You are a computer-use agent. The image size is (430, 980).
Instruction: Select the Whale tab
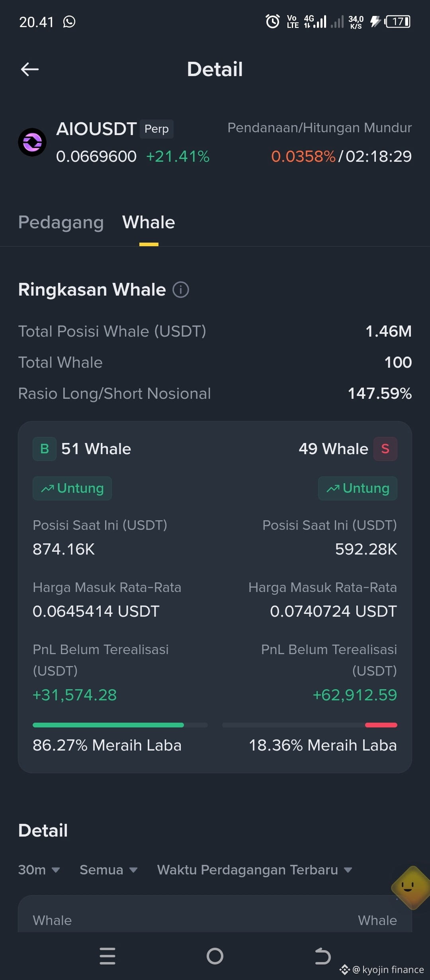[x=149, y=222]
